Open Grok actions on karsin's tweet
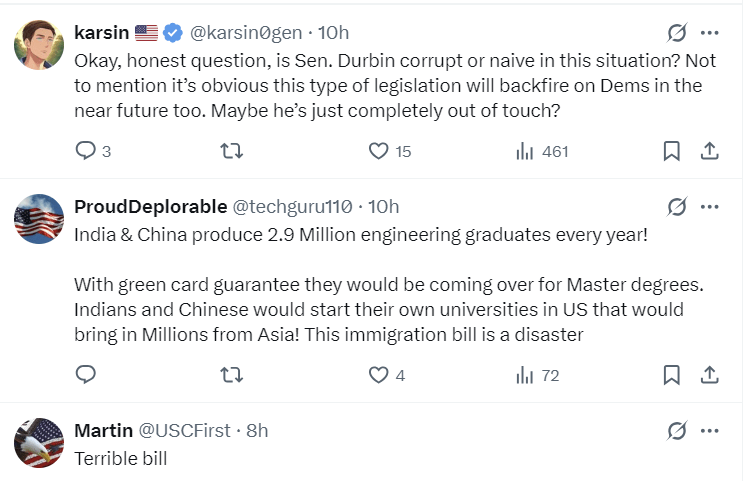 click(677, 32)
